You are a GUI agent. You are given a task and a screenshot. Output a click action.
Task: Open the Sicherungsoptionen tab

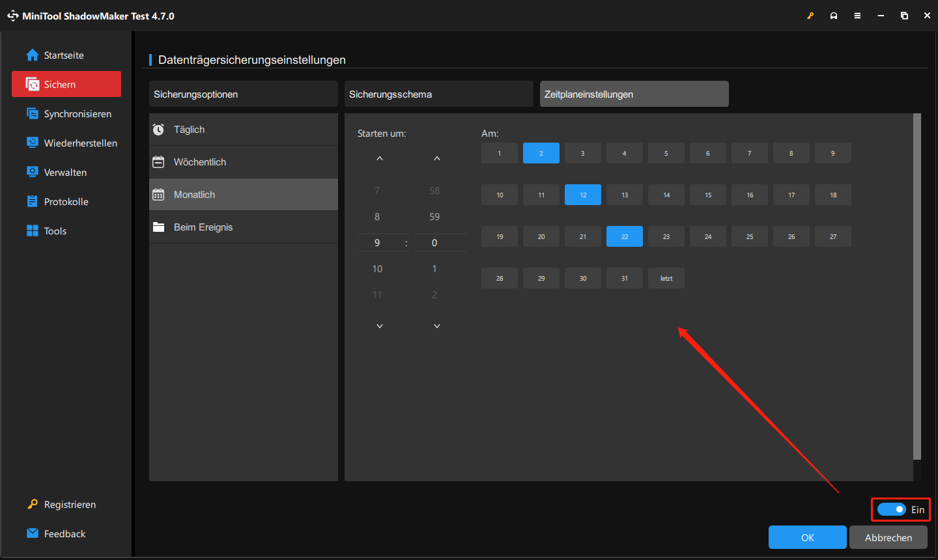(244, 94)
